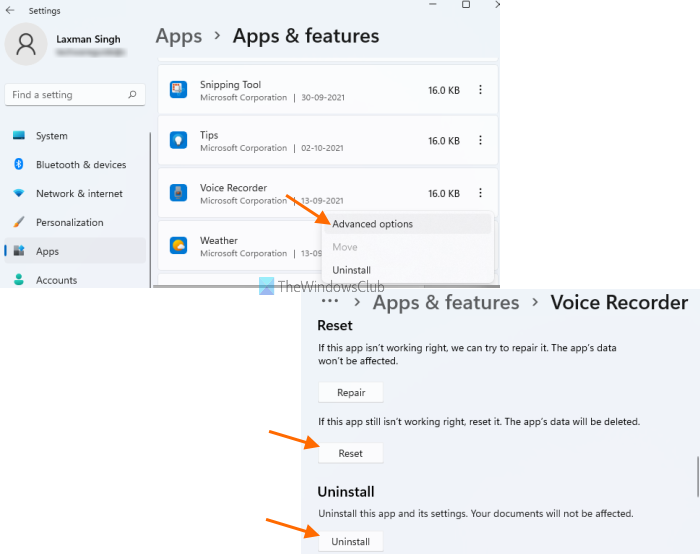Click Apps & features breadcrumb on Voice Recorder page
The image size is (700, 554).
coord(446,303)
